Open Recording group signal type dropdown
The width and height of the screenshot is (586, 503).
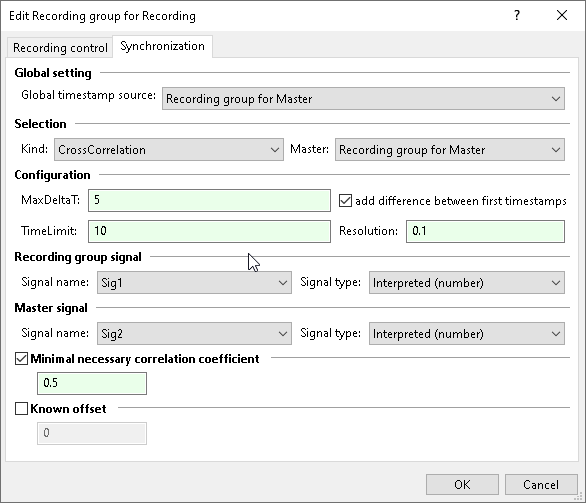point(467,283)
